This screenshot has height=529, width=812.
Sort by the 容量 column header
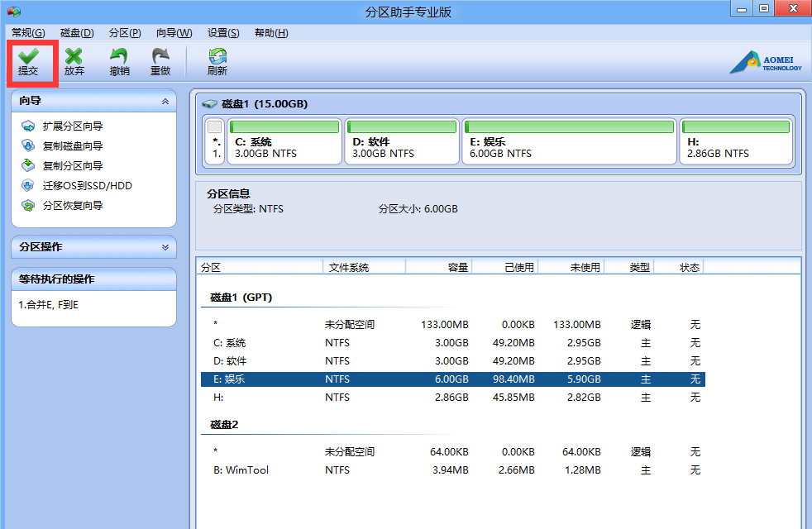pyautogui.click(x=438, y=267)
